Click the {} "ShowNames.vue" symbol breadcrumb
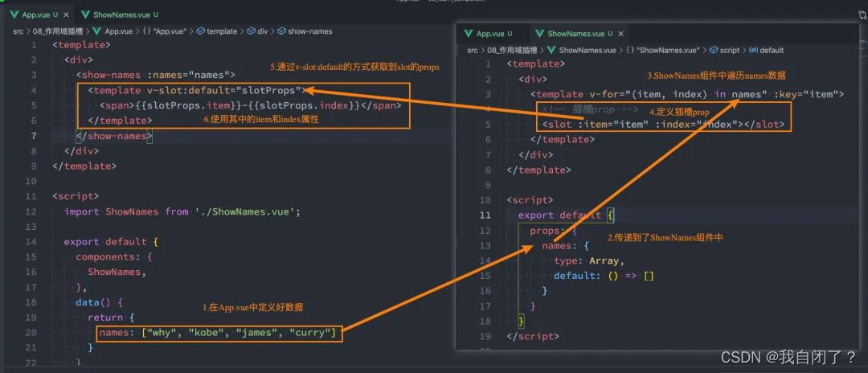The image size is (868, 373). coord(662,51)
